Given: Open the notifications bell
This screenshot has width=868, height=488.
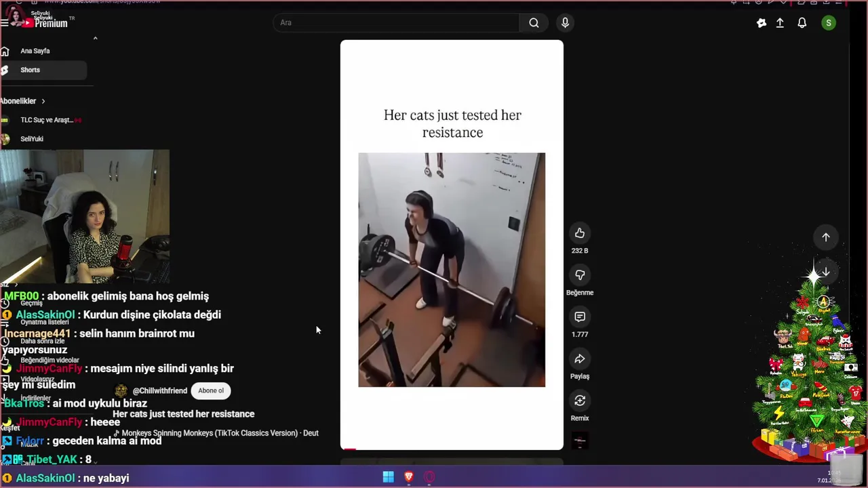Looking at the screenshot, I should [802, 23].
